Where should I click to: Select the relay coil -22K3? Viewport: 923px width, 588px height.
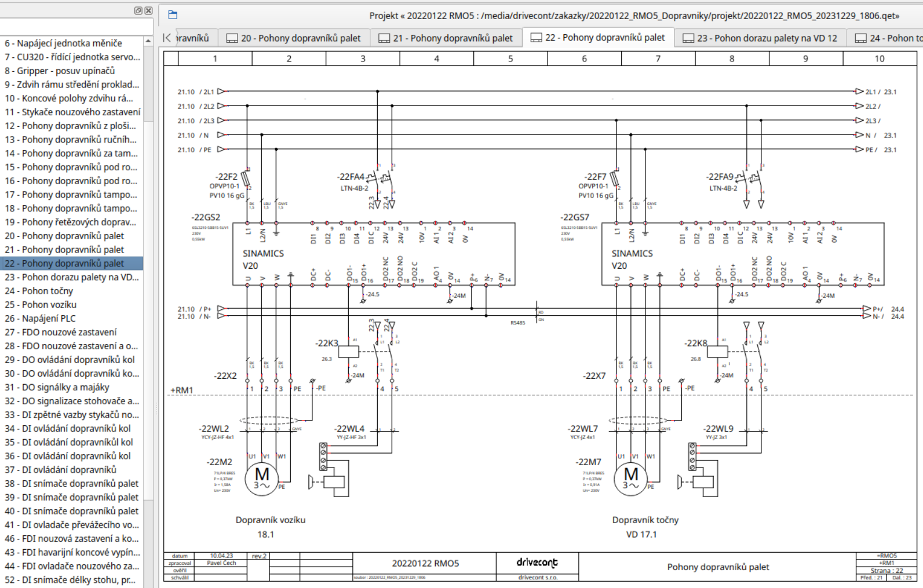[348, 351]
